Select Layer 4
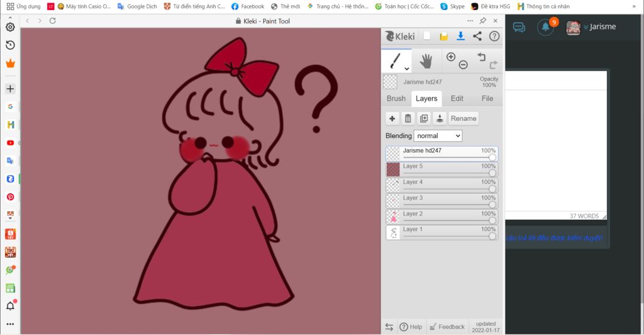Viewport: 644px width, 335px height. pyautogui.click(x=441, y=185)
